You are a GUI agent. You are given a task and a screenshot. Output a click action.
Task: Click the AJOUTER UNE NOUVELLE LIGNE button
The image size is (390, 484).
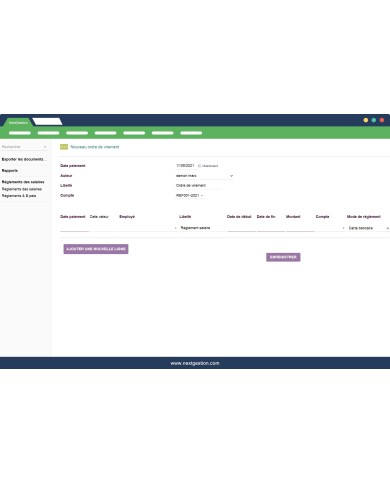pos(96,249)
